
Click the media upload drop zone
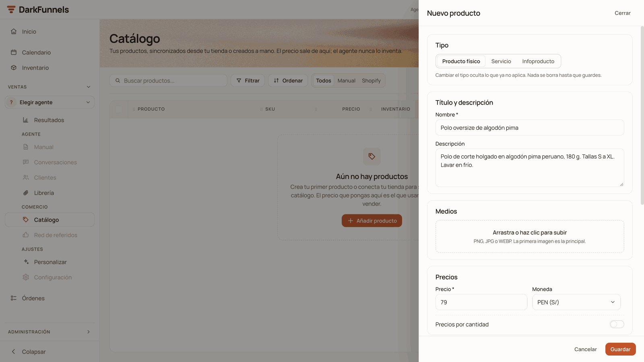point(530,237)
